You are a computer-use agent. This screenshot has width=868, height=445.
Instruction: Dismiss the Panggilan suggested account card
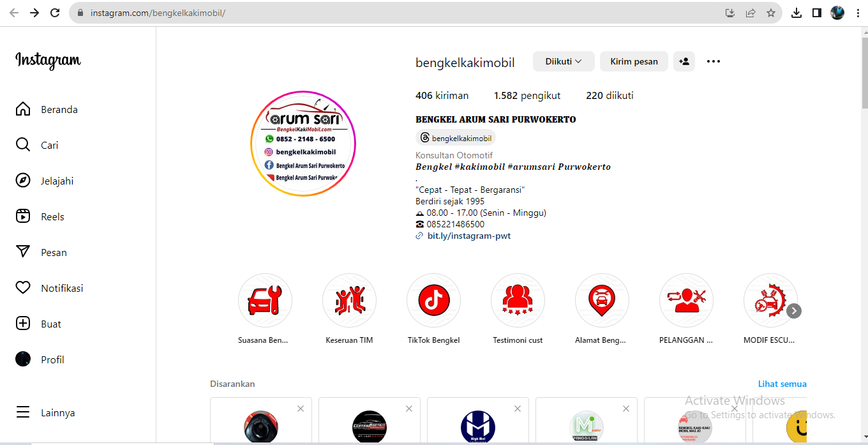(x=626, y=409)
